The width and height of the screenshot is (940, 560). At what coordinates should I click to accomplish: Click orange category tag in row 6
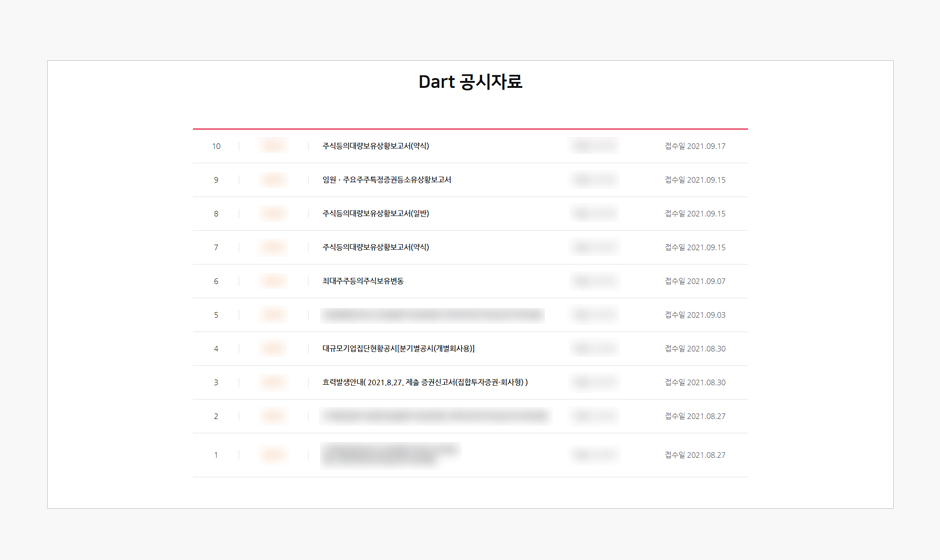coord(273,281)
